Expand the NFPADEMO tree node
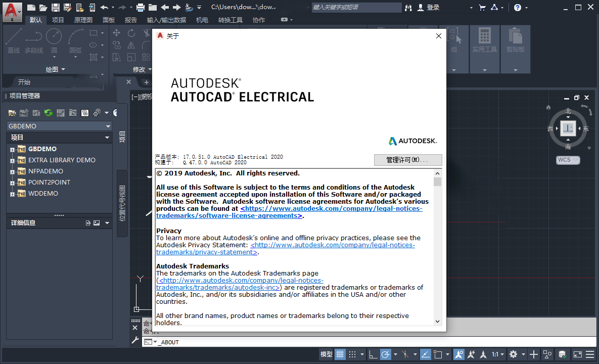 [x=12, y=171]
